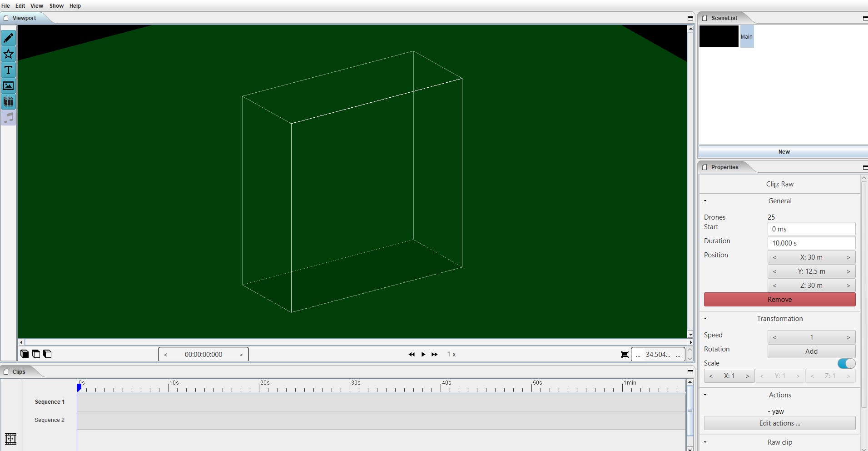Click the red Remove button
This screenshot has height=451, width=868.
coord(779,300)
